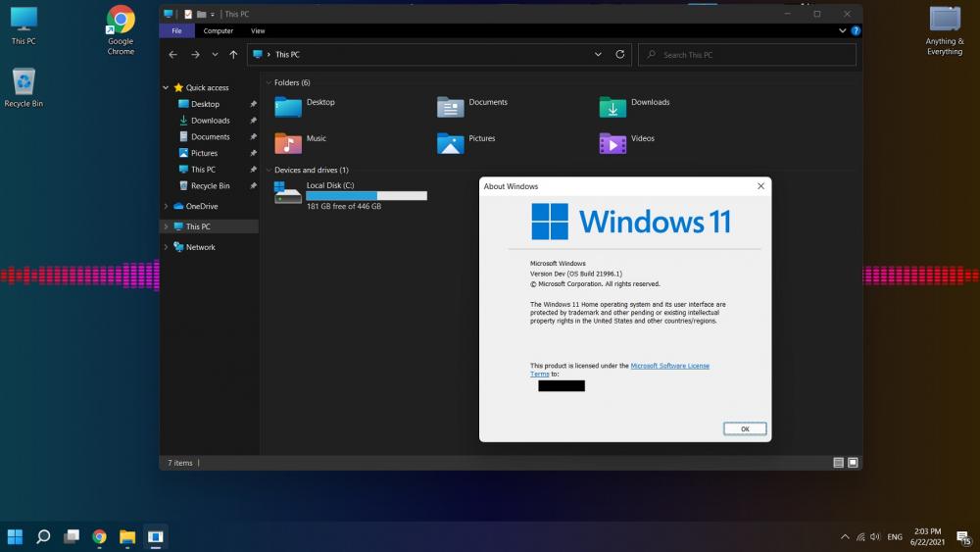Open the Local Disk (C:) drive icon
Viewport: 980px width, 552px height.
(288, 192)
